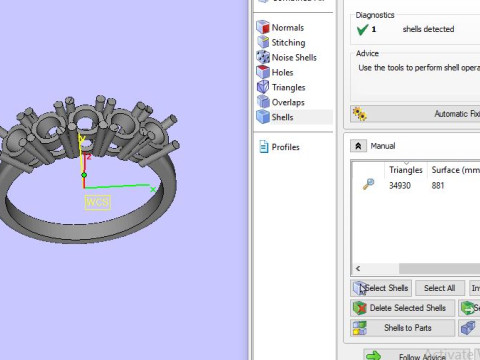This screenshot has width=480, height=360.
Task: Open the Overlaps icon
Action: [263, 102]
